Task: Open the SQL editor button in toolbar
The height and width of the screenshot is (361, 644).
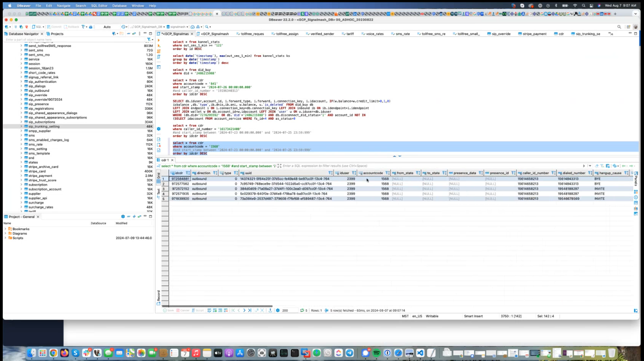Action: click(38, 27)
